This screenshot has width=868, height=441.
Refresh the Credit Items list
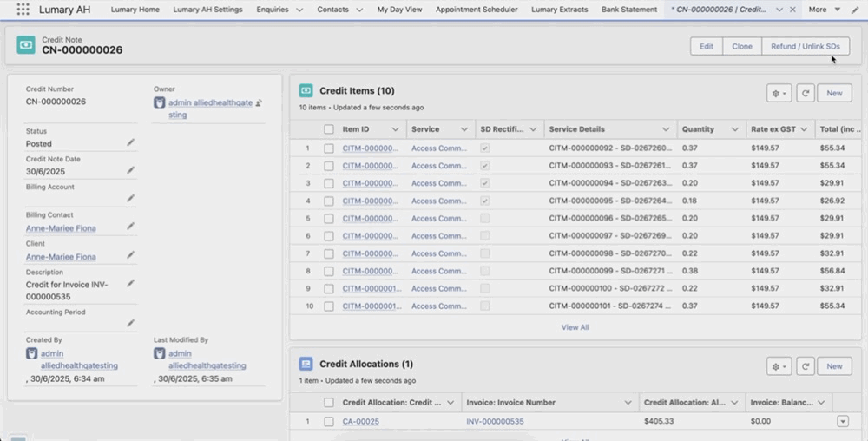[806, 93]
